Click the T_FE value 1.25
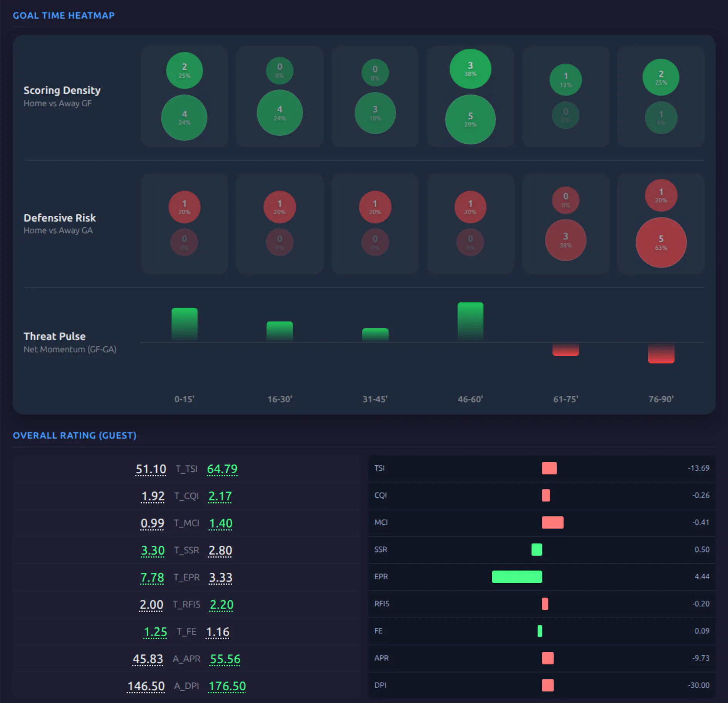 pos(155,632)
